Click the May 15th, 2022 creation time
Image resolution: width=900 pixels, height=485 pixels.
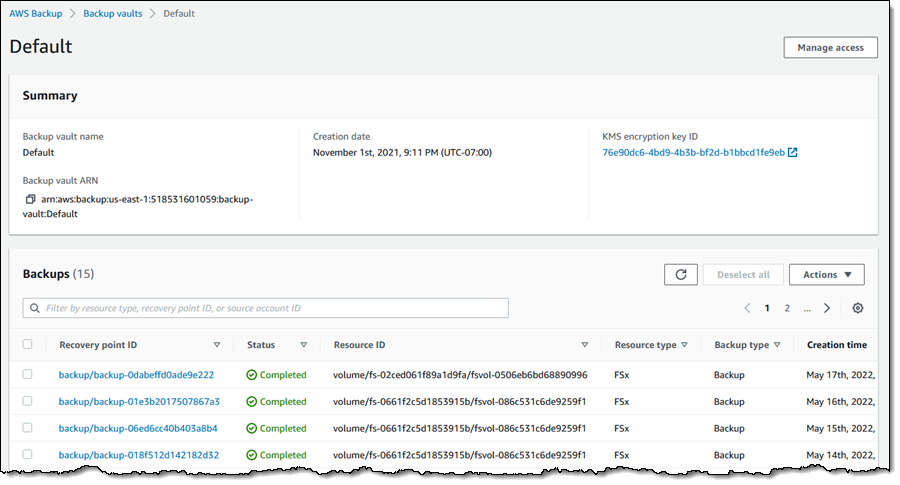pos(840,428)
